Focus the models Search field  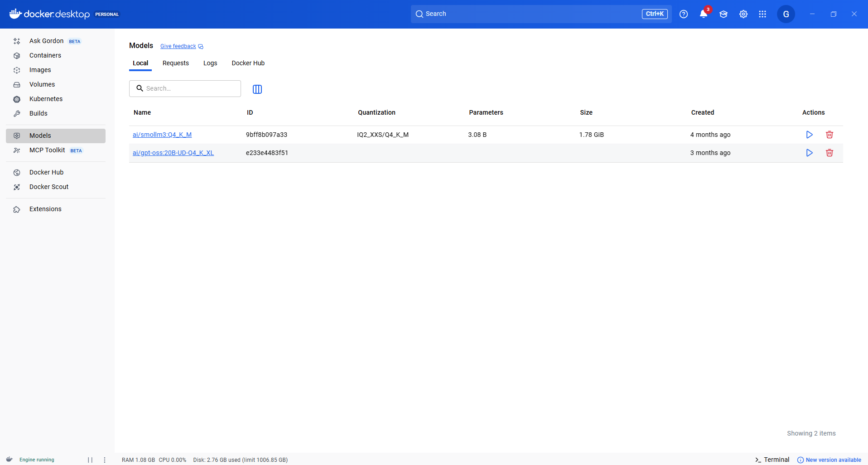(x=185, y=88)
